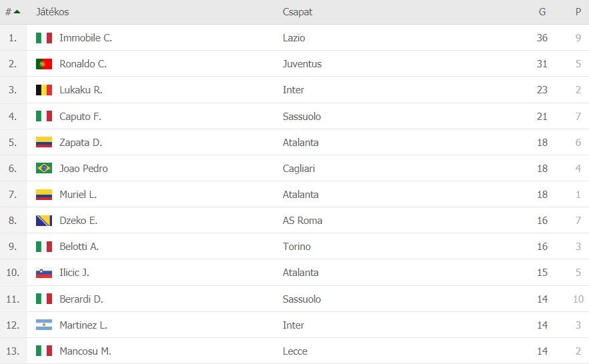Image resolution: width=589 pixels, height=364 pixels.
Task: Click Slovenia flag next to Ilicic J.
Action: 44,273
